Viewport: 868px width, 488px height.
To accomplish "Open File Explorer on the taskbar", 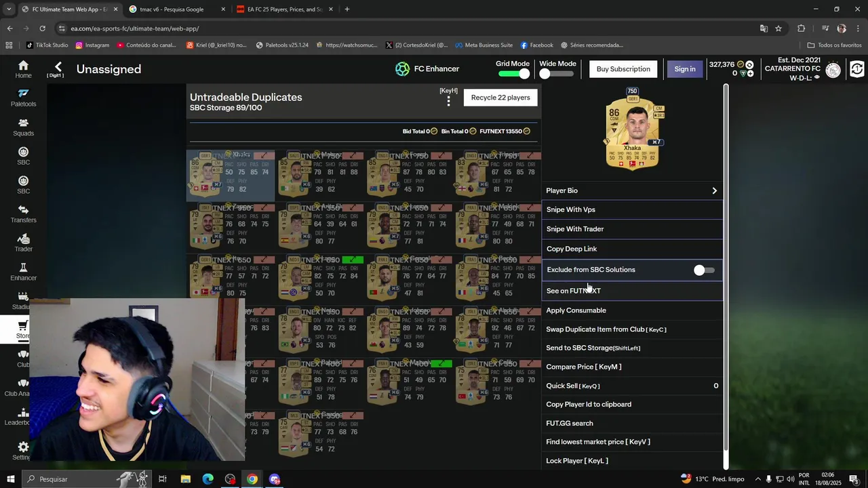I will (185, 479).
